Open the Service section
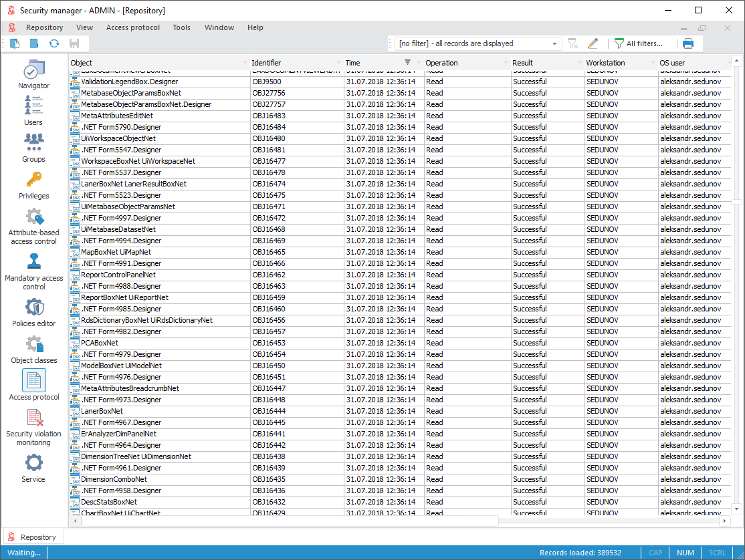Image resolution: width=745 pixels, height=560 pixels. tap(33, 468)
